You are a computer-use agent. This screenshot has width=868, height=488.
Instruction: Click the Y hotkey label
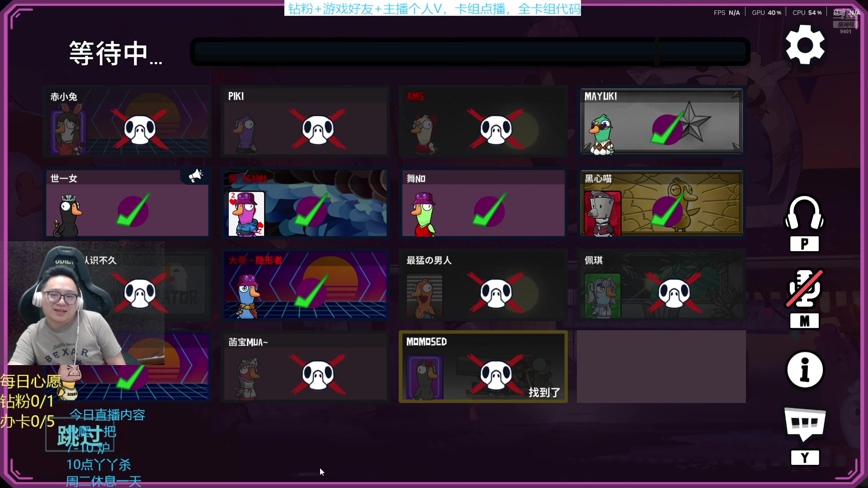pos(805,458)
